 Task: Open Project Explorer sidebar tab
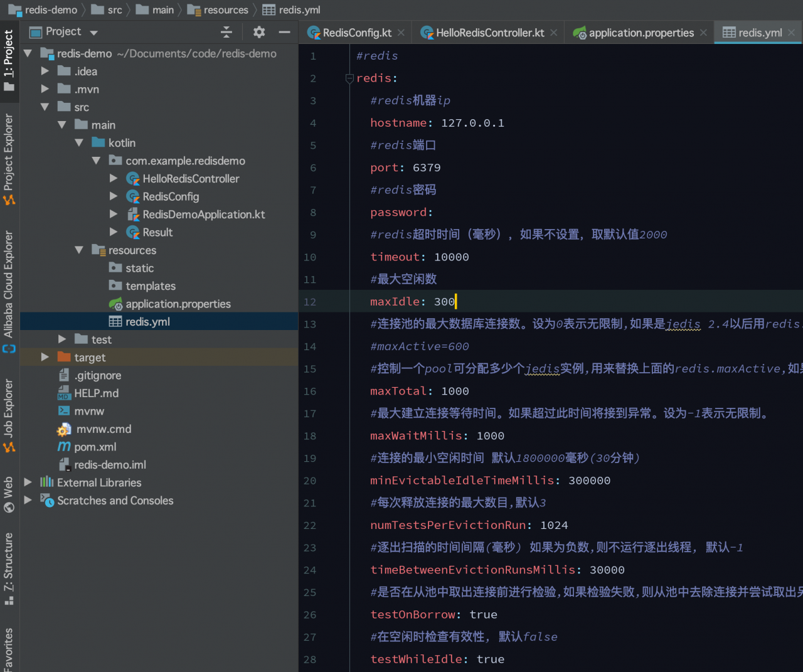[9, 159]
